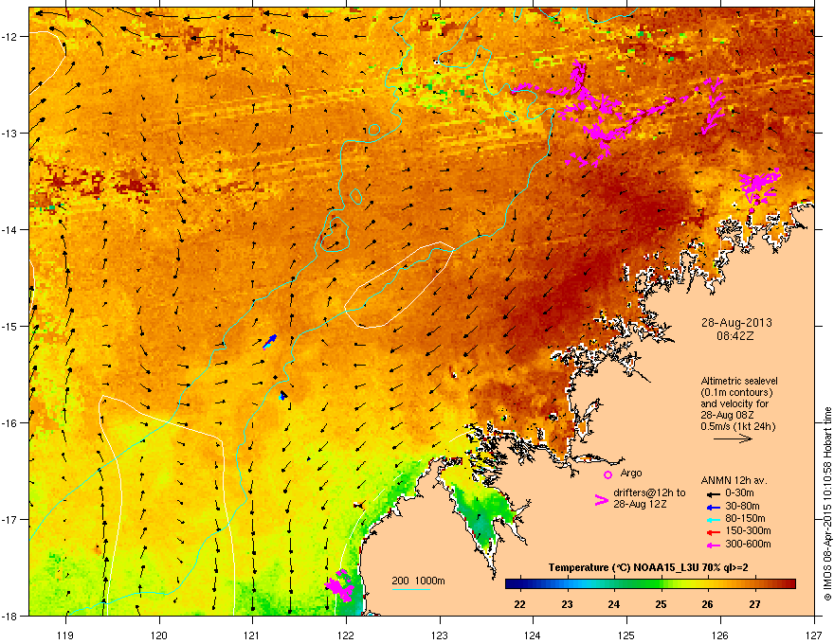The image size is (834, 644).
Task: Click the magenta drifters arrowhead legend symbol
Action: click(601, 500)
